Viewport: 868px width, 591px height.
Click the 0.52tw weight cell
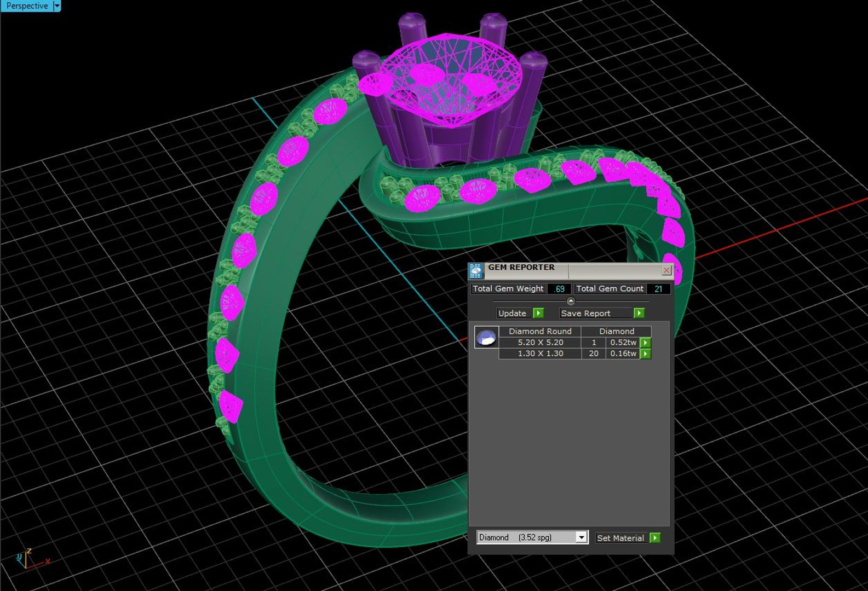(x=623, y=343)
